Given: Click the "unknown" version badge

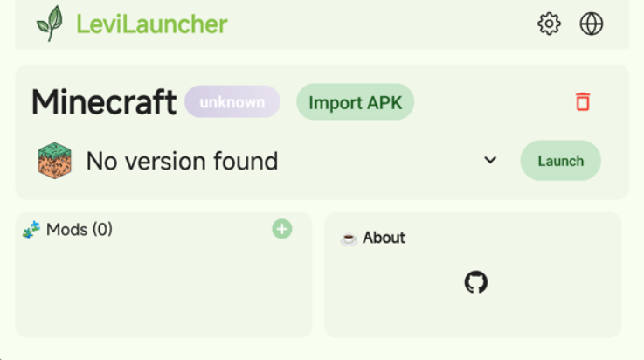Looking at the screenshot, I should coord(232,102).
